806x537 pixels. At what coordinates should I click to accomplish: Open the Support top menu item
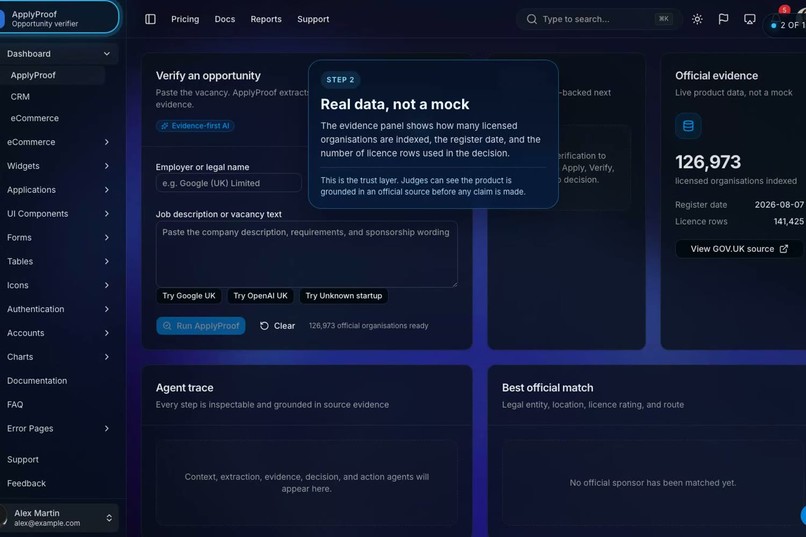click(x=313, y=19)
